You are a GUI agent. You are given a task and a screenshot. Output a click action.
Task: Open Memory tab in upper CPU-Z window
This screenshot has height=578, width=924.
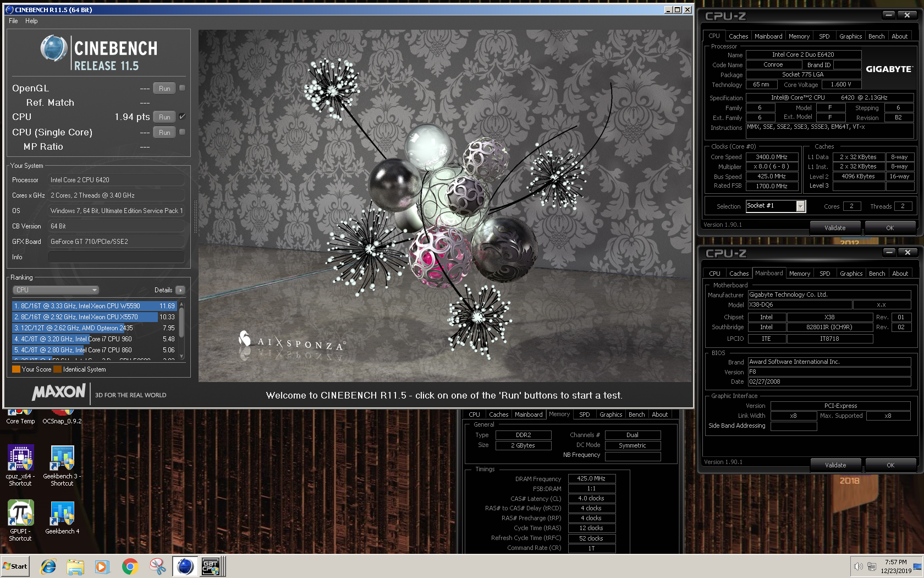click(x=799, y=36)
